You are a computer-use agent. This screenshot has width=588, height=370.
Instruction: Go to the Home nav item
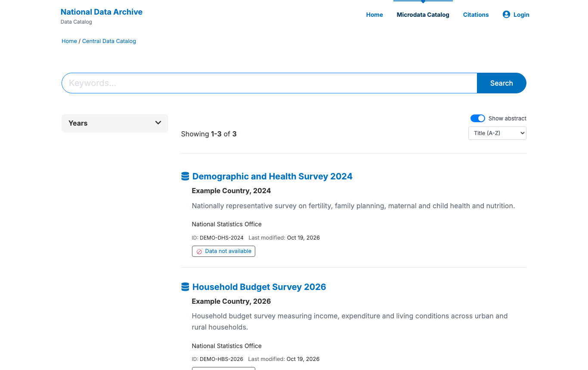(374, 15)
